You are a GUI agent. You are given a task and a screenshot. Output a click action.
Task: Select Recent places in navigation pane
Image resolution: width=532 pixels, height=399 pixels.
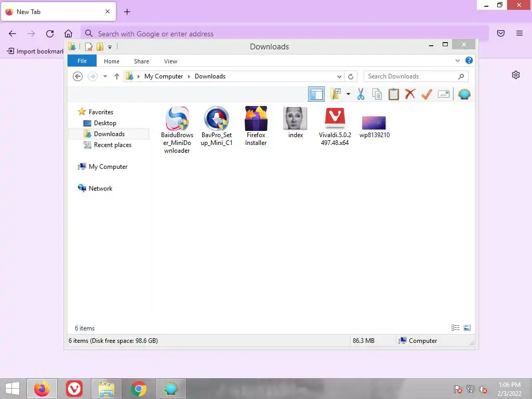[x=107, y=145]
